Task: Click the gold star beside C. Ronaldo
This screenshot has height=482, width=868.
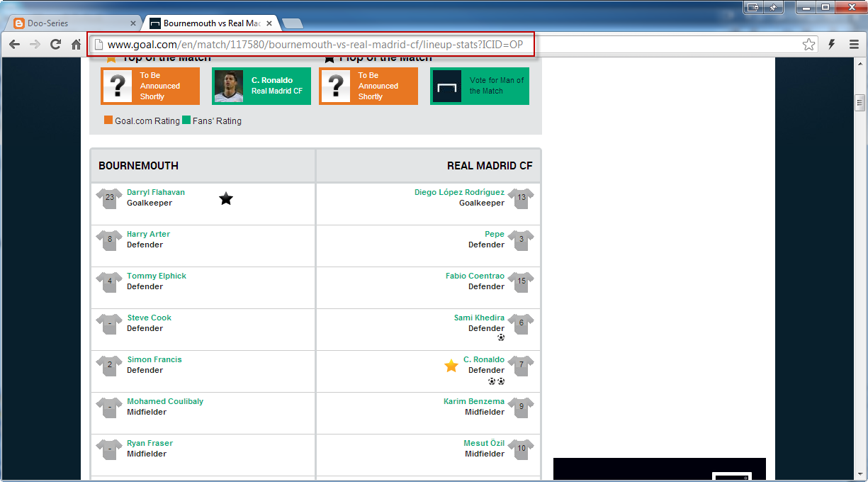Action: (451, 366)
